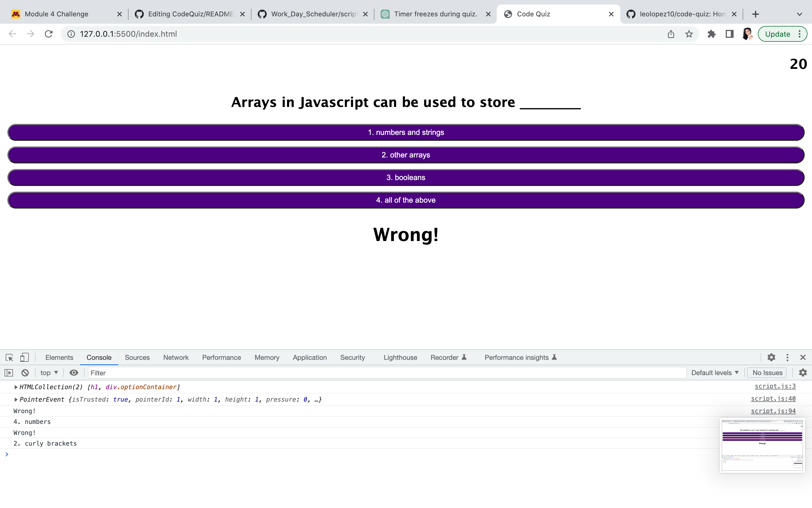Clear the console with the block icon
Image resolution: width=812 pixels, height=508 pixels.
pos(25,373)
